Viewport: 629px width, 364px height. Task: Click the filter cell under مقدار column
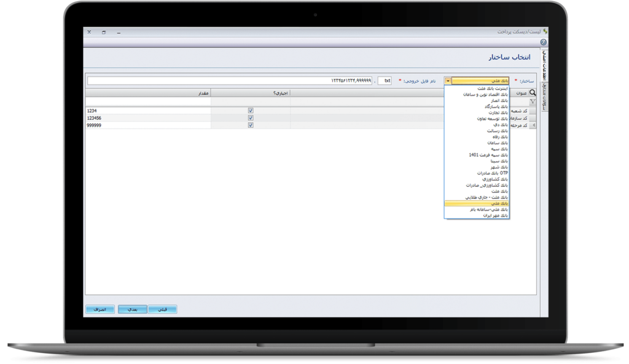[x=148, y=101]
